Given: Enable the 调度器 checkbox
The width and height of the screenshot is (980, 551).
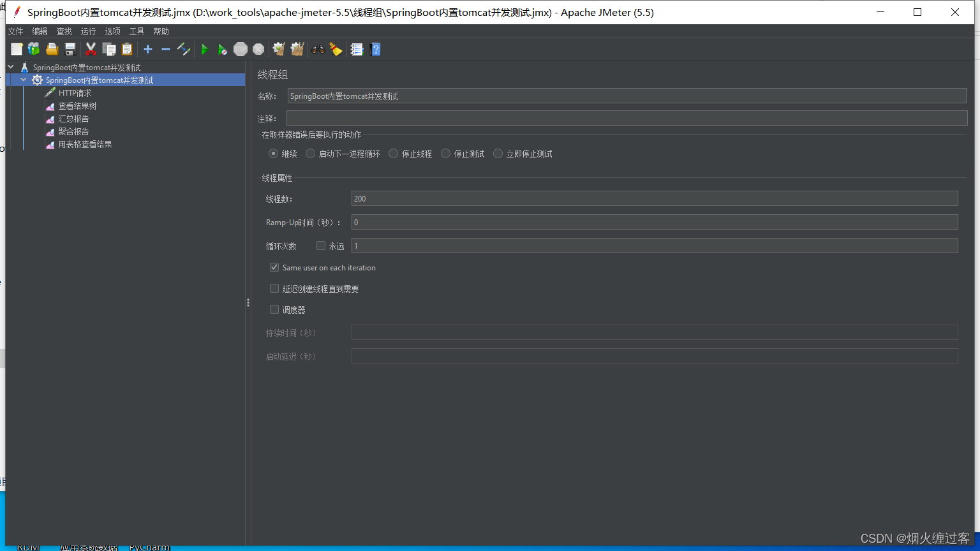Looking at the screenshot, I should click(274, 309).
